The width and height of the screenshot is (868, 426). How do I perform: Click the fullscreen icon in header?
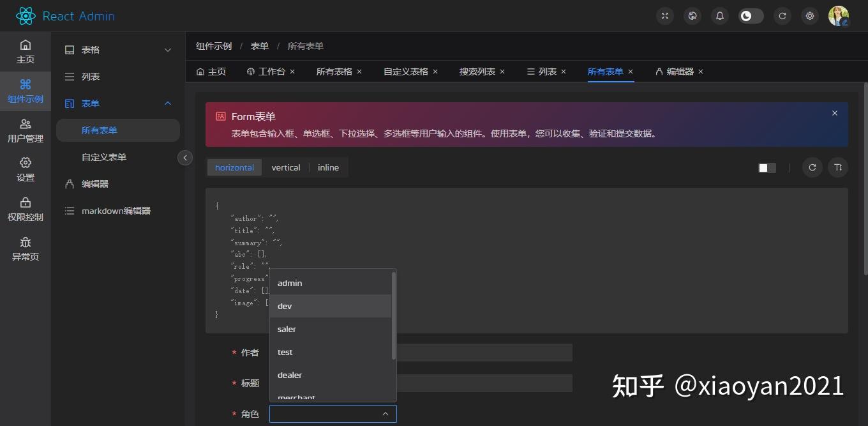(664, 15)
